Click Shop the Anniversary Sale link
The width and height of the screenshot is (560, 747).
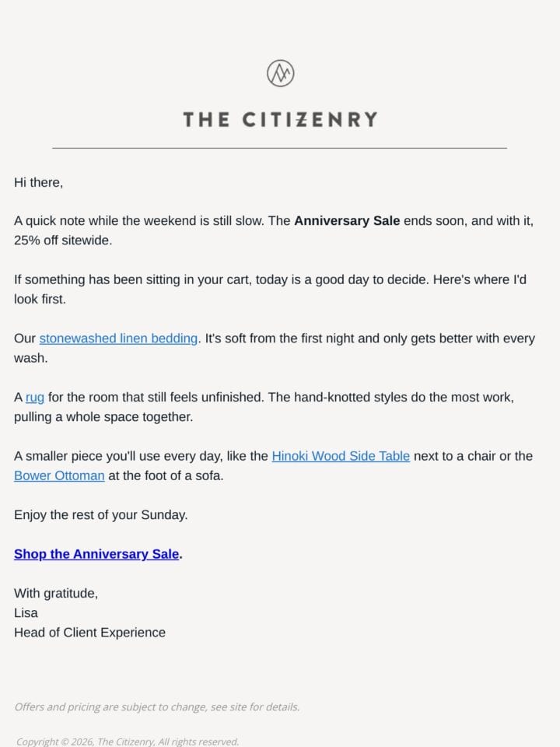coord(96,554)
